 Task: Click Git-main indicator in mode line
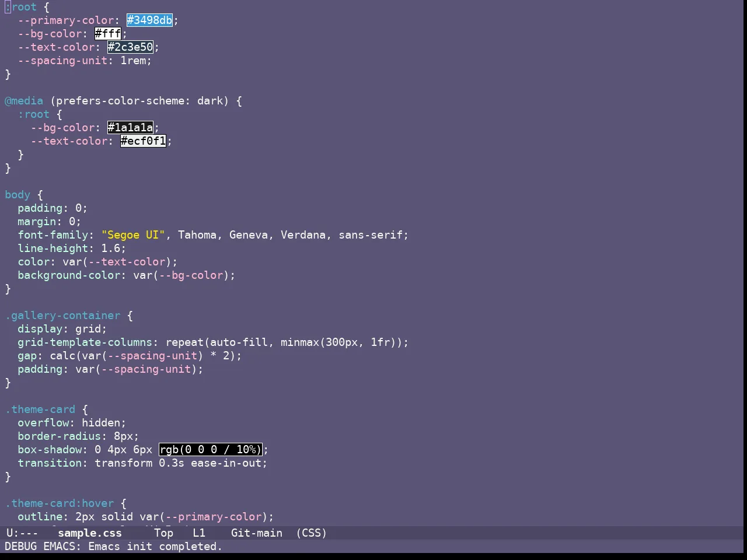(257, 533)
